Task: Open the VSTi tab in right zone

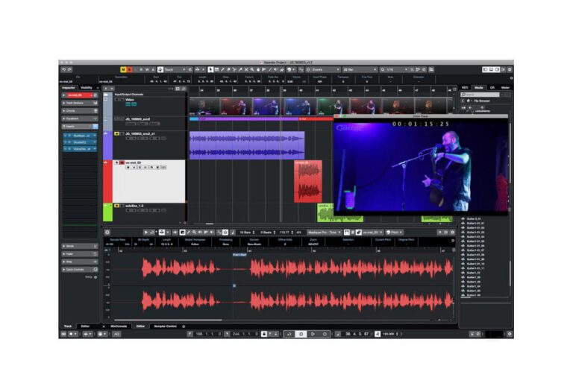Action: (465, 88)
